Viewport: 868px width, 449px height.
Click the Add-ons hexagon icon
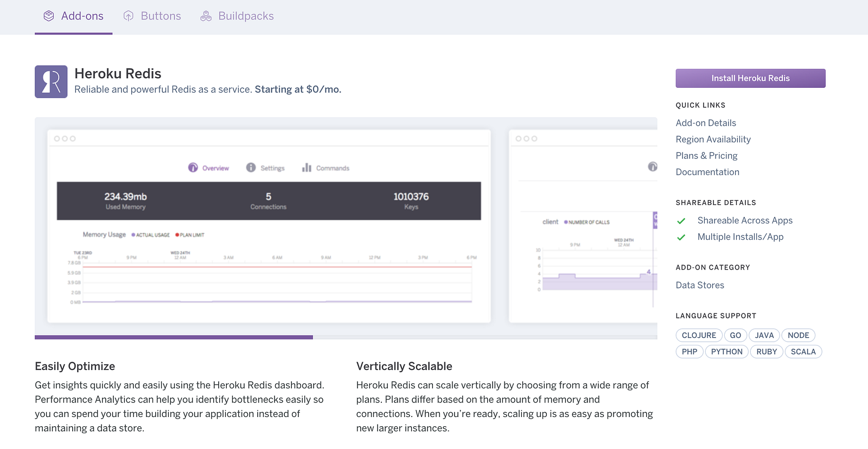[49, 16]
